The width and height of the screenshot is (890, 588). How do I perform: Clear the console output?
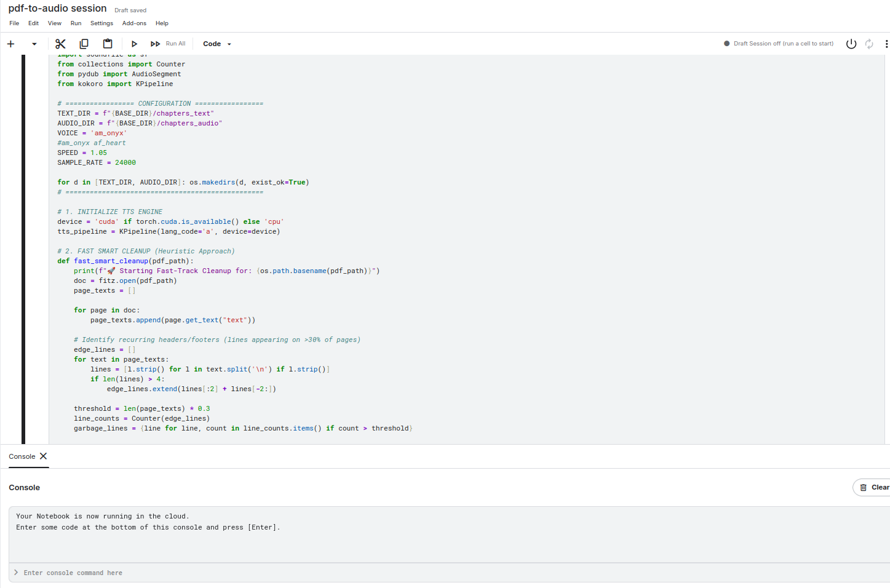874,487
